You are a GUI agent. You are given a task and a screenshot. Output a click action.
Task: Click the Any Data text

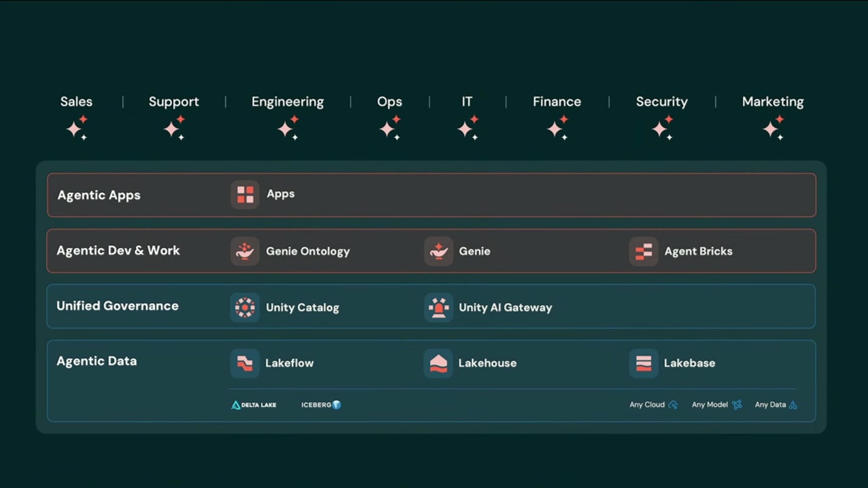(770, 405)
